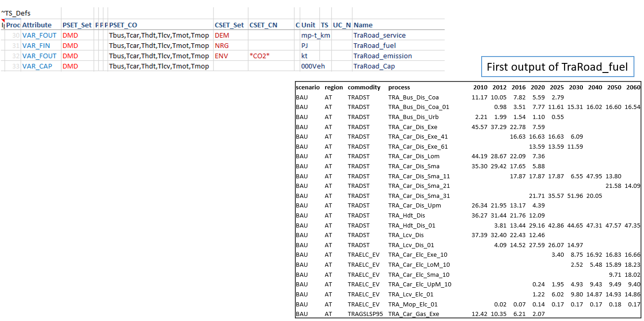
Task: Select the 000Veh unit cell
Action: click(313, 66)
